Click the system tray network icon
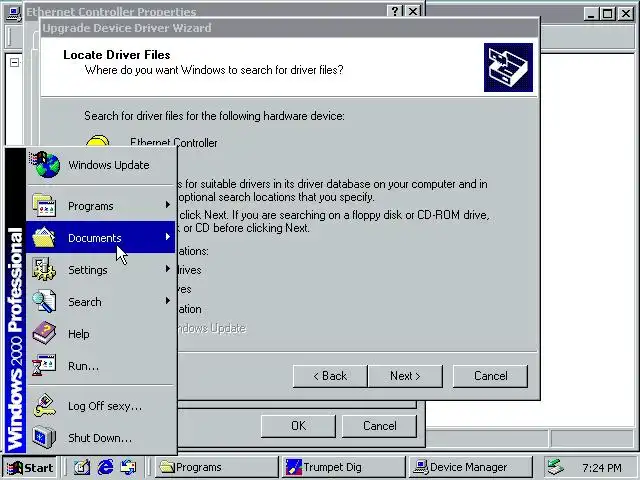Image resolution: width=640 pixels, height=480 pixels. (556, 467)
